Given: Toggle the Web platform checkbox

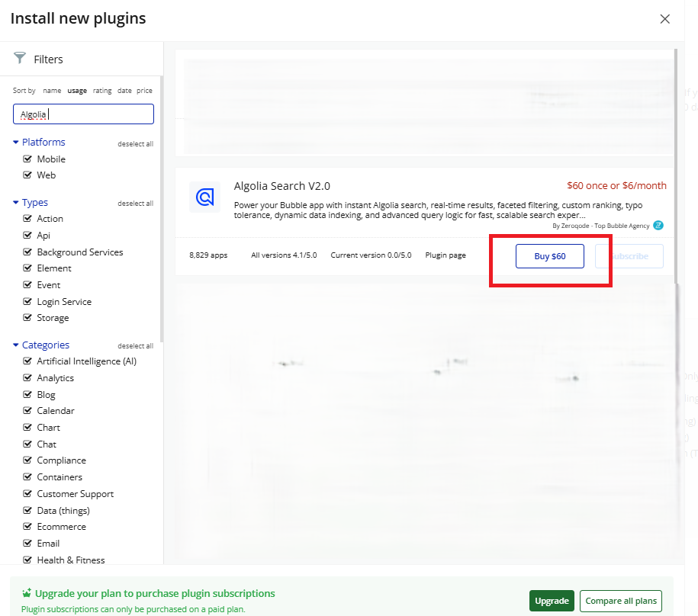Looking at the screenshot, I should point(27,175).
